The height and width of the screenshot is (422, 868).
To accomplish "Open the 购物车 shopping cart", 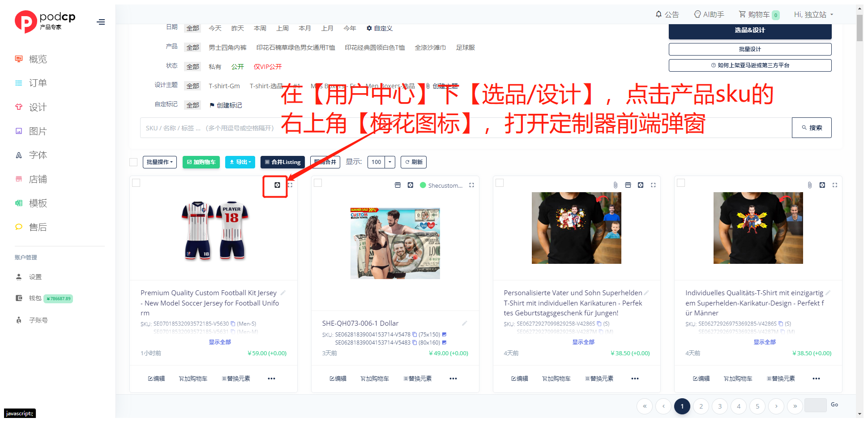I will coord(759,15).
